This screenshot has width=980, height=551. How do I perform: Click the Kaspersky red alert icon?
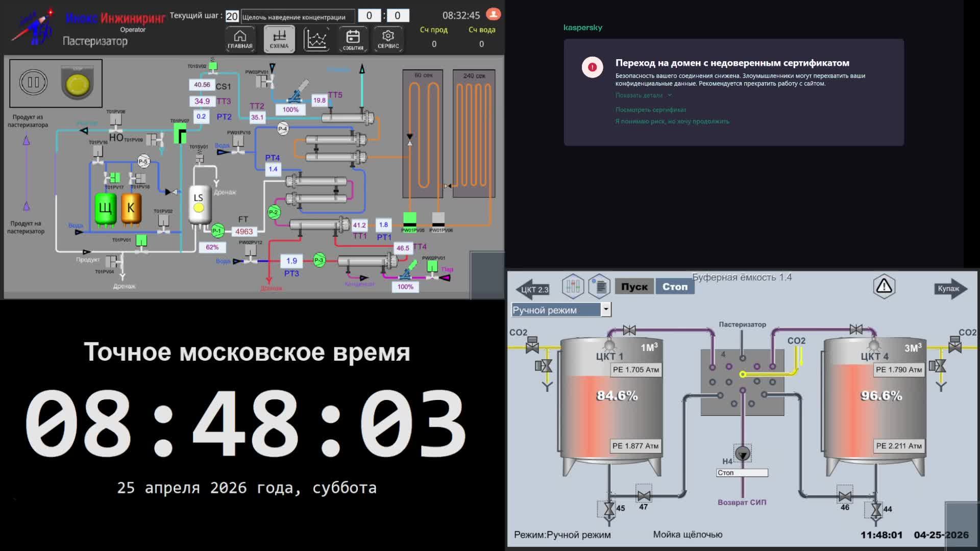coord(592,67)
